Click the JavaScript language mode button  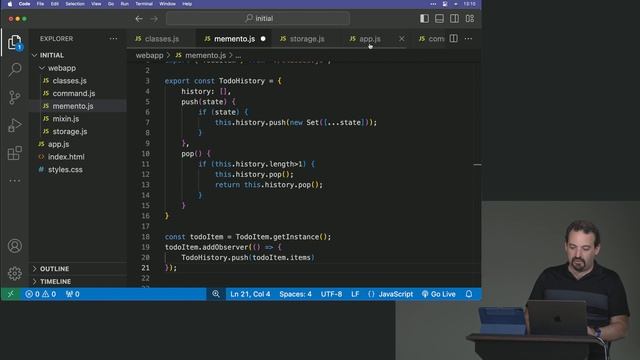(391, 294)
